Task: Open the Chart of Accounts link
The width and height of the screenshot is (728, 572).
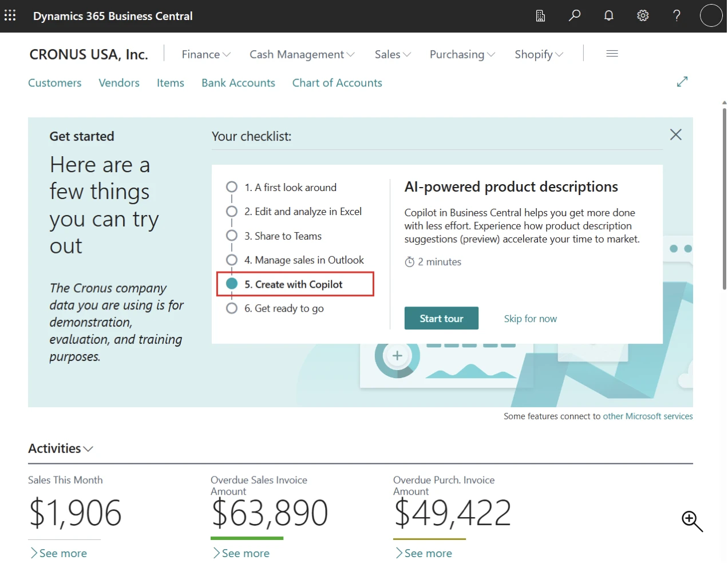Action: coord(337,83)
